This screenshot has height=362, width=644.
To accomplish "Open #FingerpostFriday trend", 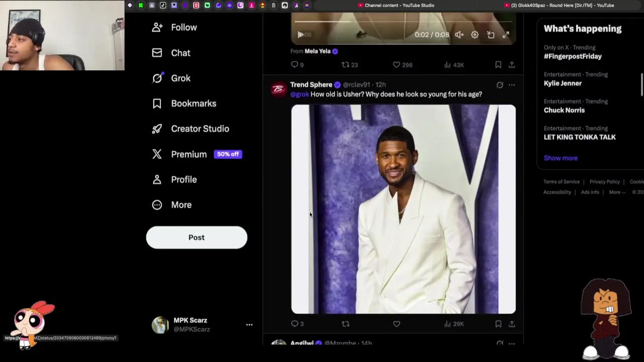I will pyautogui.click(x=573, y=56).
